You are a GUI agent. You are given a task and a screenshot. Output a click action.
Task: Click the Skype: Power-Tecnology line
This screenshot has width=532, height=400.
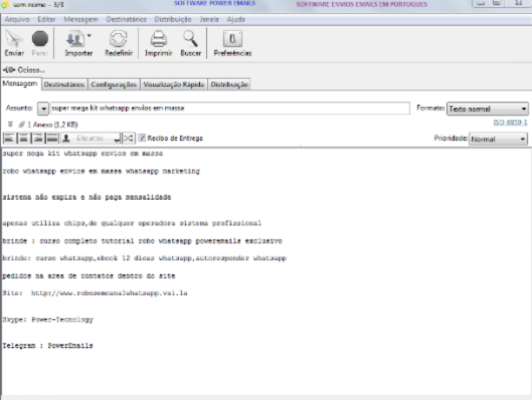point(48,320)
